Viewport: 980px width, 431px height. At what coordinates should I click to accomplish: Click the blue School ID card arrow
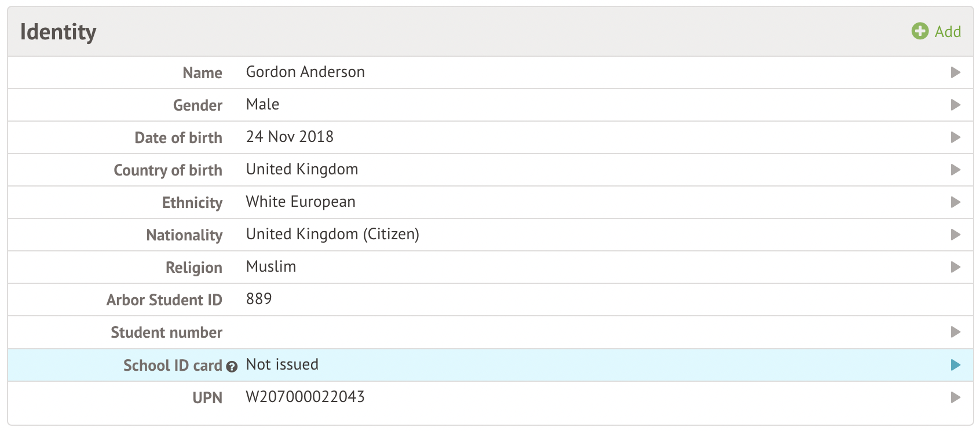point(955,365)
